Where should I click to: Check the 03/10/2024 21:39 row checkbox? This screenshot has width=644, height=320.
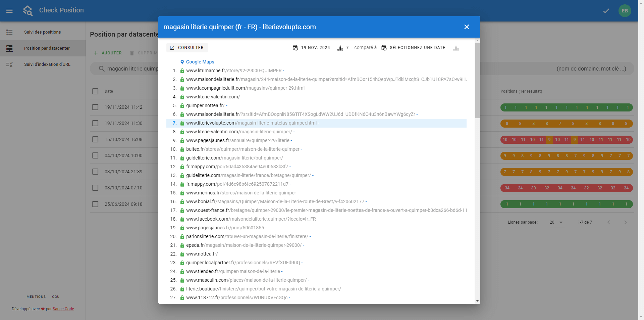click(x=95, y=172)
